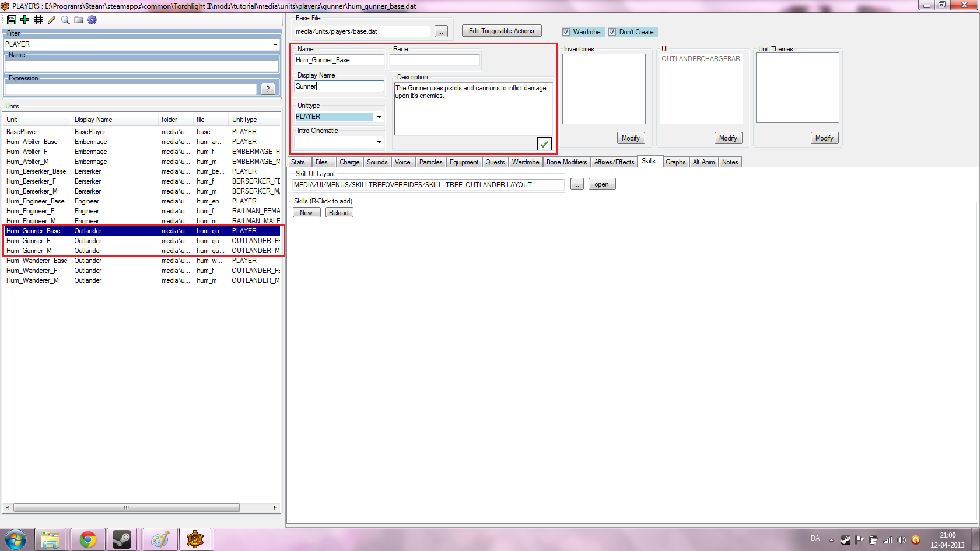980x551 pixels.
Task: Click the Description text area
Action: click(473, 109)
